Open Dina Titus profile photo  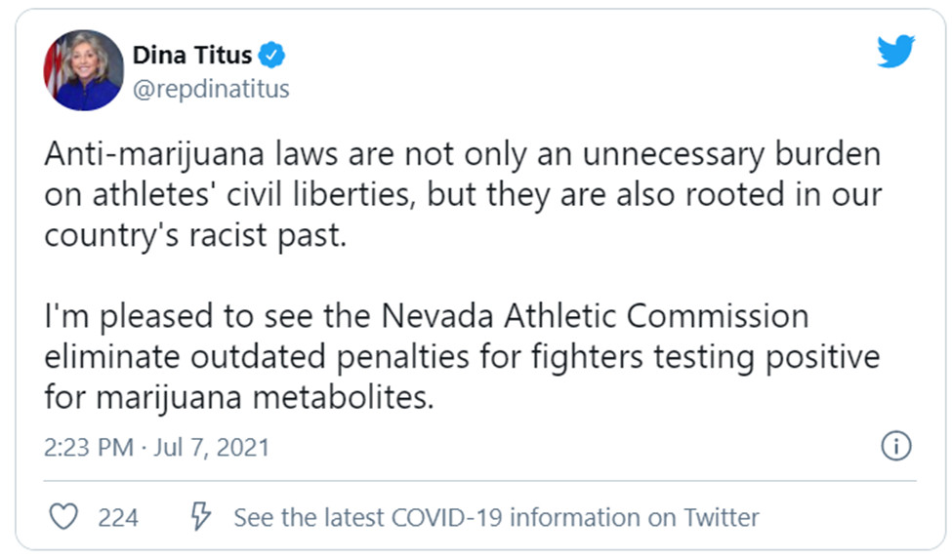(83, 70)
